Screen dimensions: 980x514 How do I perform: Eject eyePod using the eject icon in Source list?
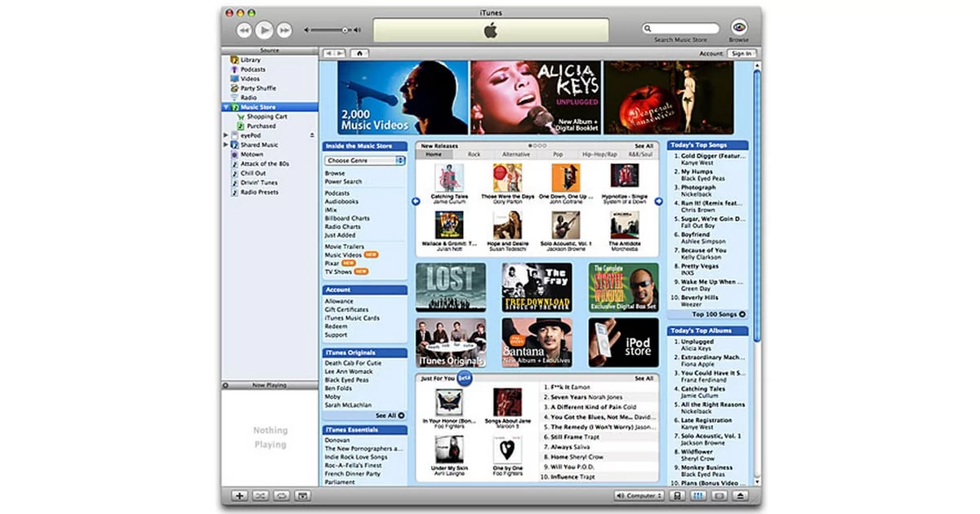point(311,135)
